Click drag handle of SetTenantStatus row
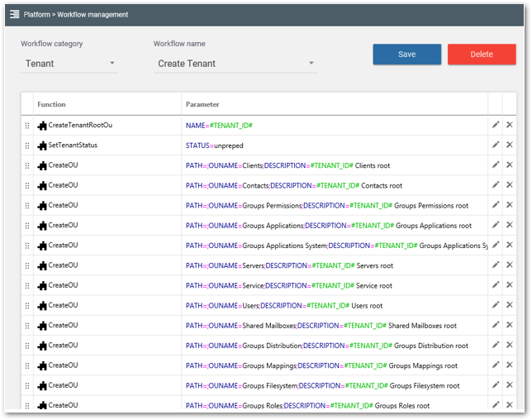The width and height of the screenshot is (532, 420). pos(27,146)
